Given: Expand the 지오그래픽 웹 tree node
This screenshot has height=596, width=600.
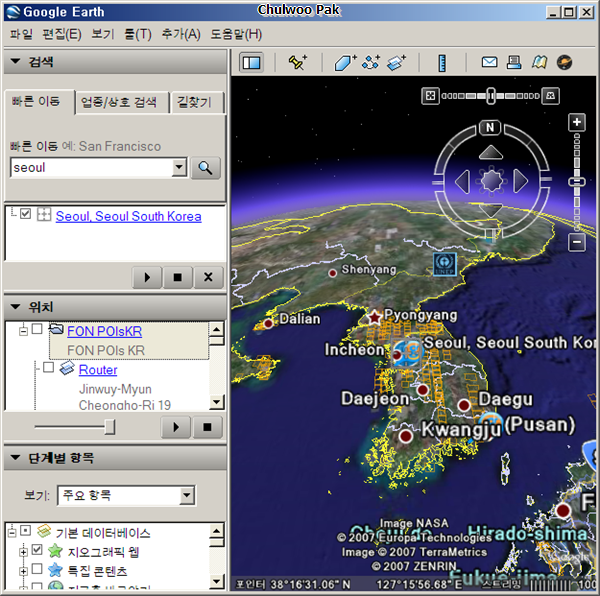Looking at the screenshot, I should point(23,552).
